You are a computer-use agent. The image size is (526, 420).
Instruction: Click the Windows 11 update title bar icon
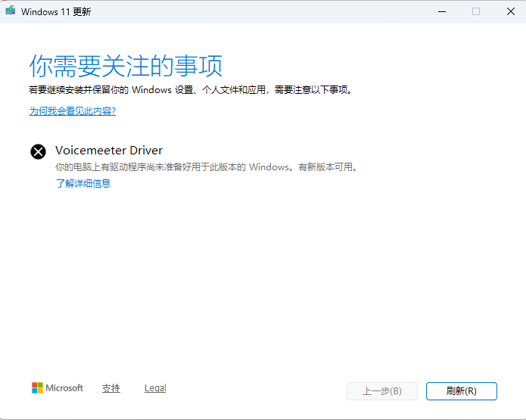(x=11, y=11)
